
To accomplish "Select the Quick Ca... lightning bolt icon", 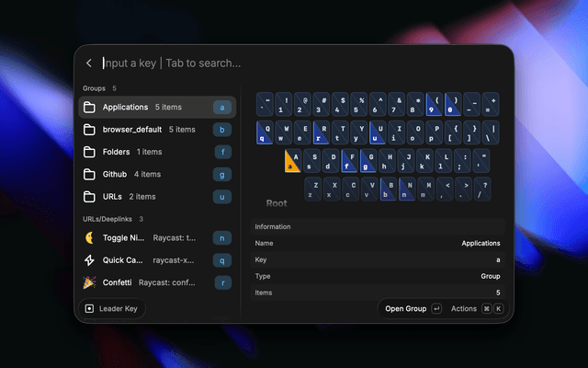I will pyautogui.click(x=89, y=260).
